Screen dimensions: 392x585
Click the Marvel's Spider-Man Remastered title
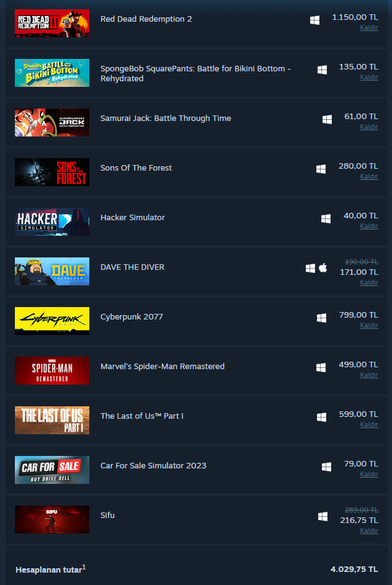163,367
